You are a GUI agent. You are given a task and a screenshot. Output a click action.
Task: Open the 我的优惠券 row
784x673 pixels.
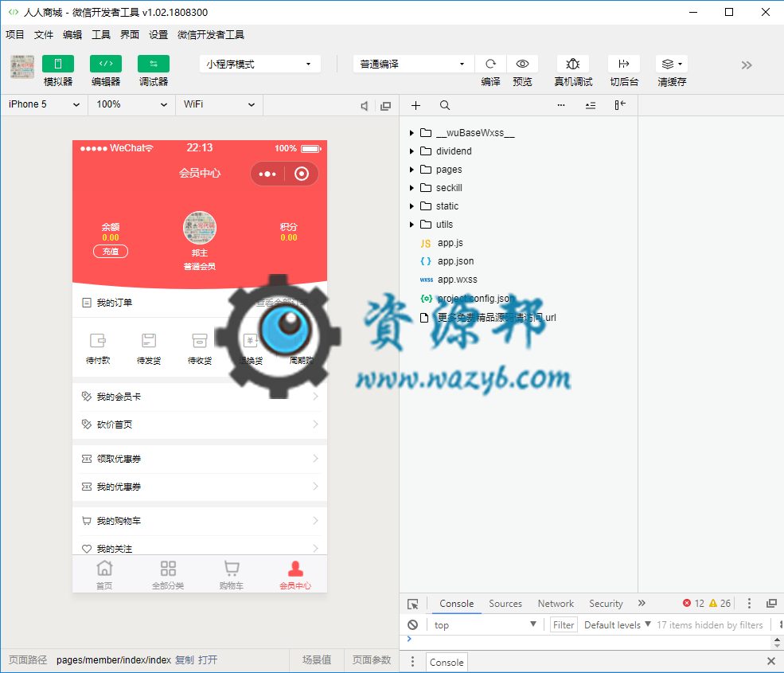point(200,487)
